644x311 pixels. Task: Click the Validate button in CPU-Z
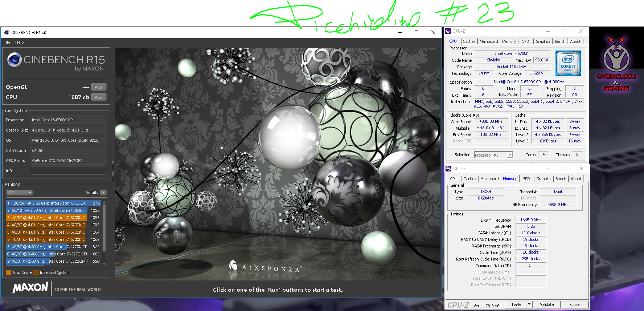[x=547, y=304]
